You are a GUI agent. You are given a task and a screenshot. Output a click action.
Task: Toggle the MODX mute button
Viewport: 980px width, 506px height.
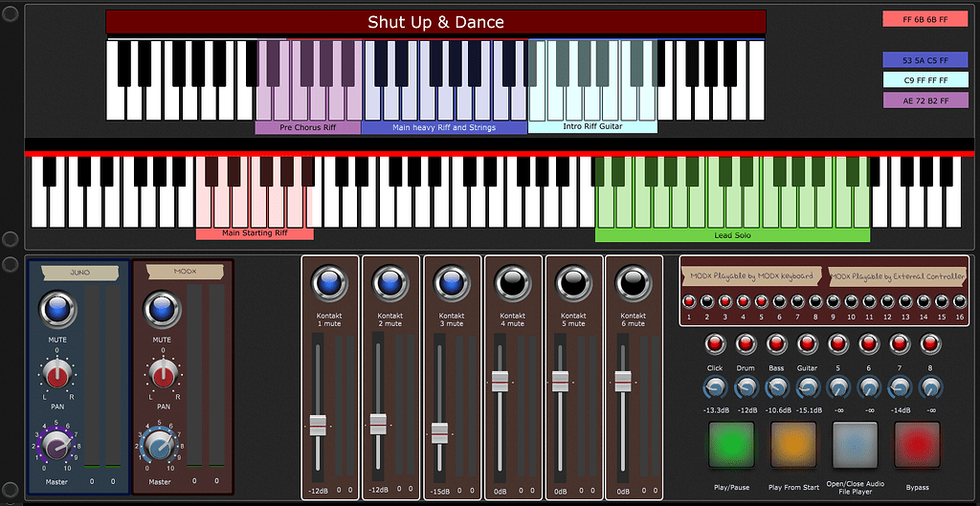[x=162, y=310]
